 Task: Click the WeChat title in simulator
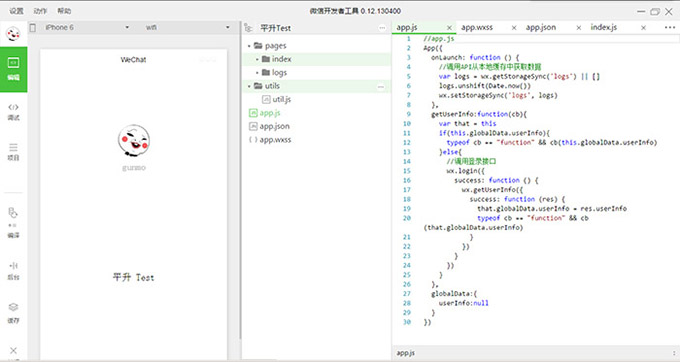(x=133, y=60)
